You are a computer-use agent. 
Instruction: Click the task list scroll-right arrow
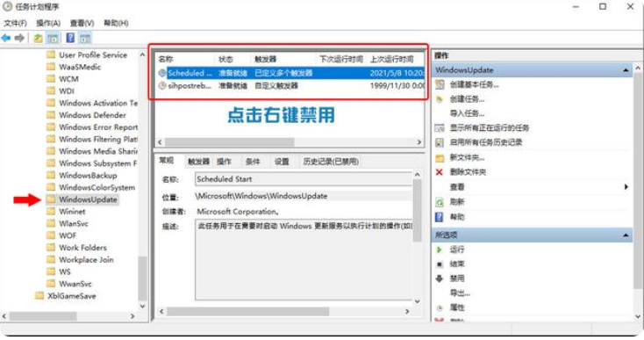tap(419, 142)
